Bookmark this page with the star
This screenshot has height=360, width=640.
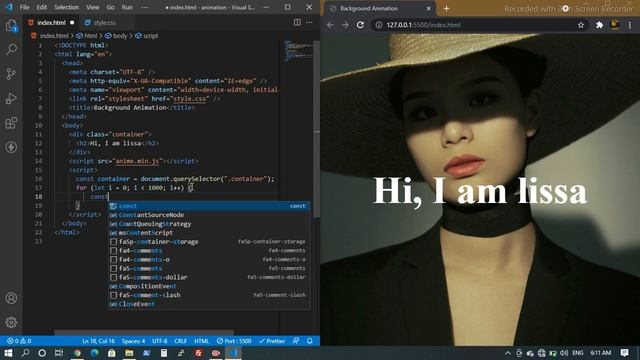[580, 25]
